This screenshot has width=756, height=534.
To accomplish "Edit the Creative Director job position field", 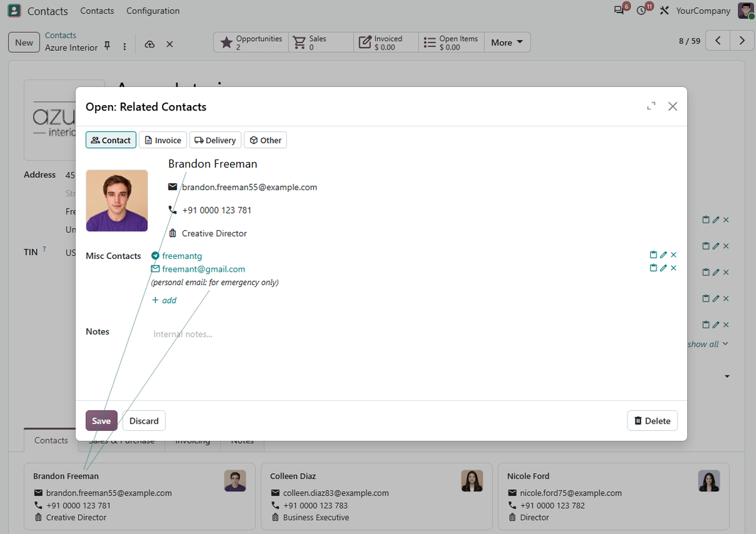I will 214,234.
